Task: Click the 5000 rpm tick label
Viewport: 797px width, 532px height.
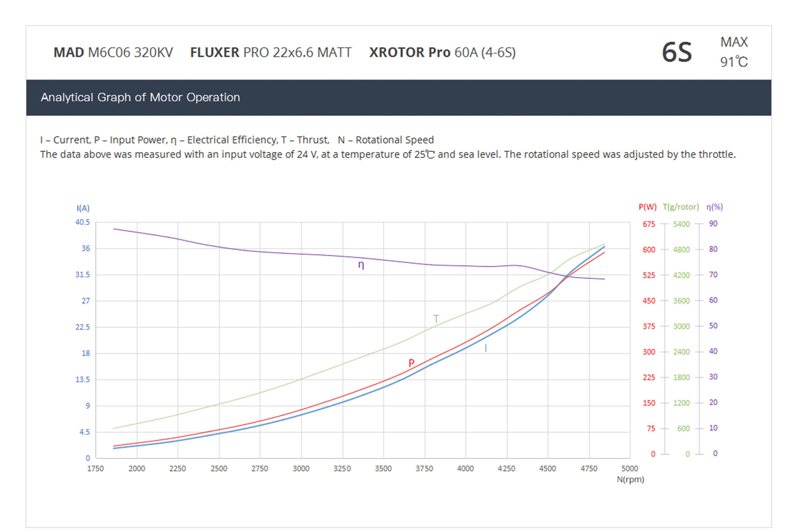Action: click(629, 469)
